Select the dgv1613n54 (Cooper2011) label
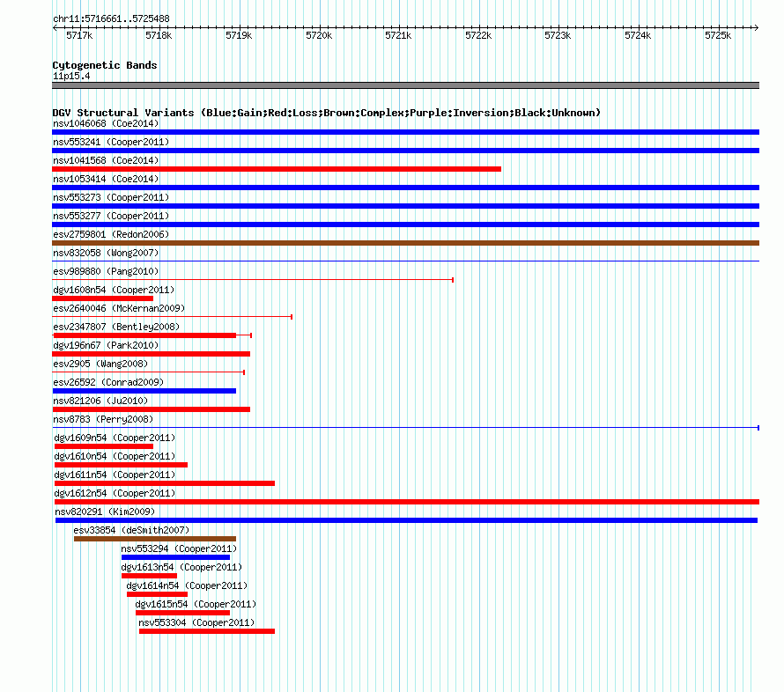Screen dimensions: 784x692 [181, 567]
